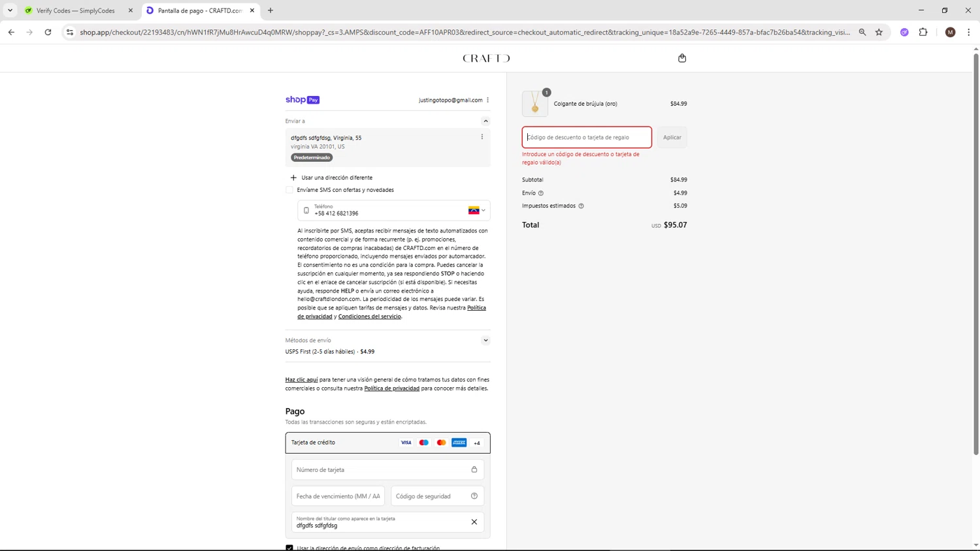
Task: Click the Shop Pay logo
Action: click(302, 100)
